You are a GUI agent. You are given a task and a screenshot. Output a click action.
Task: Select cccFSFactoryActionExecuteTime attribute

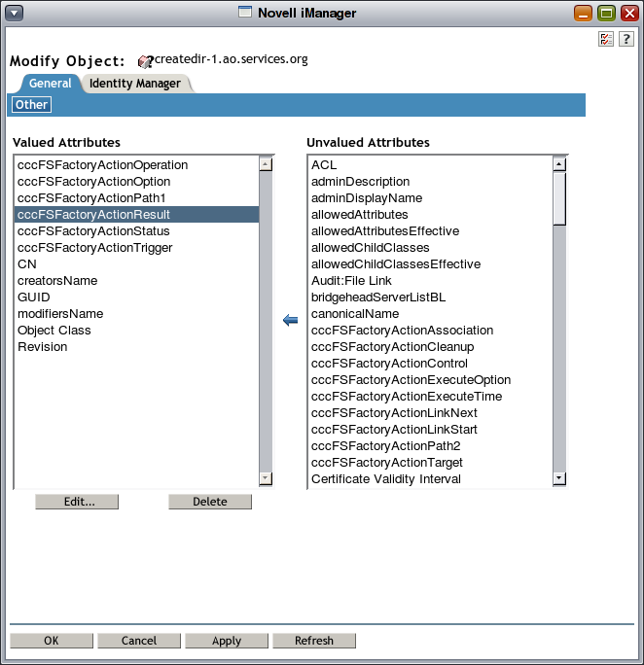point(431,397)
